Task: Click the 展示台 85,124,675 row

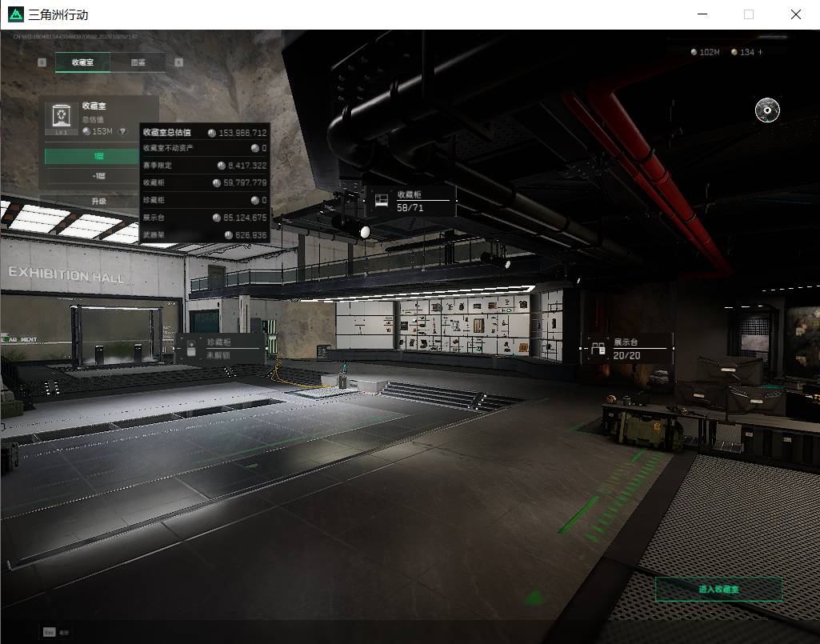Action: click(x=205, y=218)
